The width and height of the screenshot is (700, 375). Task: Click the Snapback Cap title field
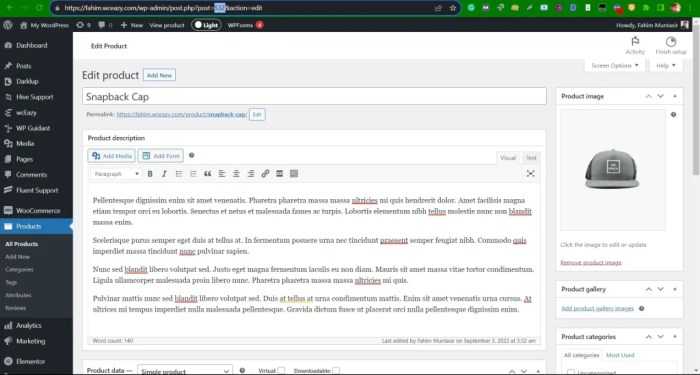coord(314,97)
